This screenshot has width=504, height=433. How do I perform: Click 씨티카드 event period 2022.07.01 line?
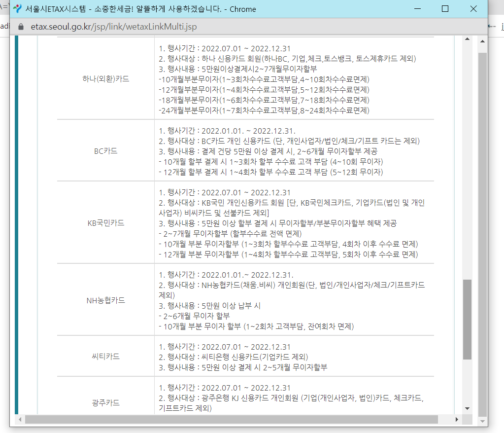point(225,347)
